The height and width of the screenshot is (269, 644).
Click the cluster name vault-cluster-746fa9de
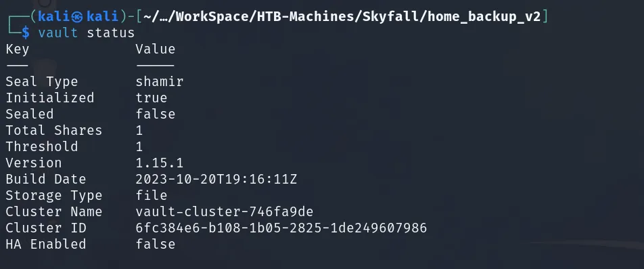[225, 212]
